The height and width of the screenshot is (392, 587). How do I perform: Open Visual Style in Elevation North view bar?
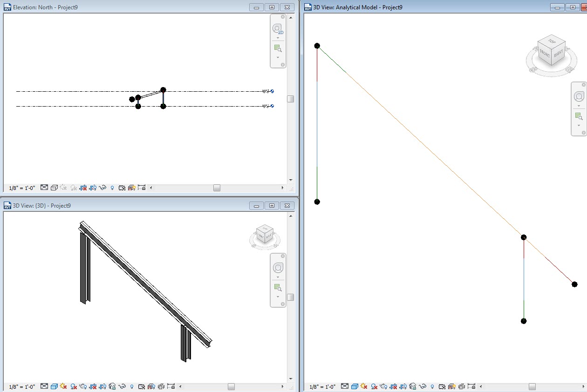tap(54, 188)
